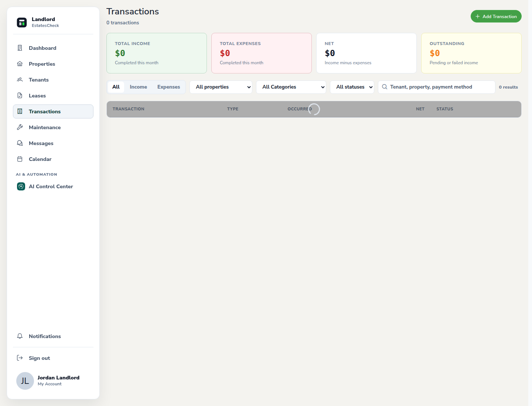Click the Maintenance wrench icon

click(20, 127)
